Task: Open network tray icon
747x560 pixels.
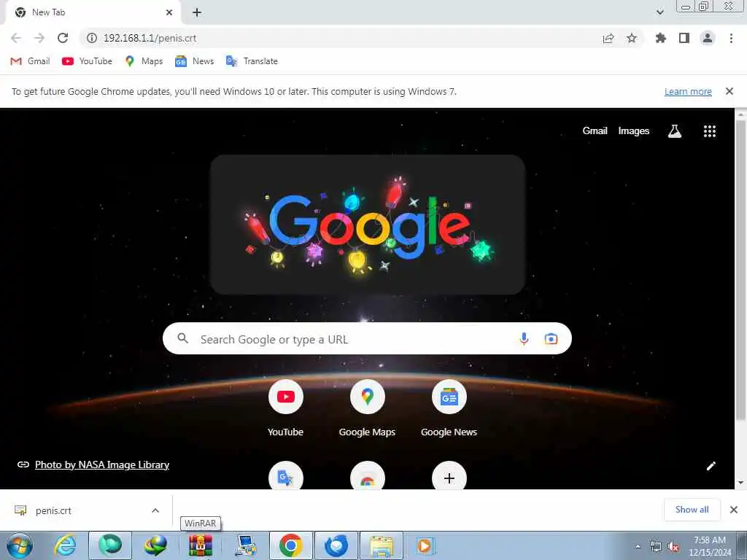Action: coord(656,547)
